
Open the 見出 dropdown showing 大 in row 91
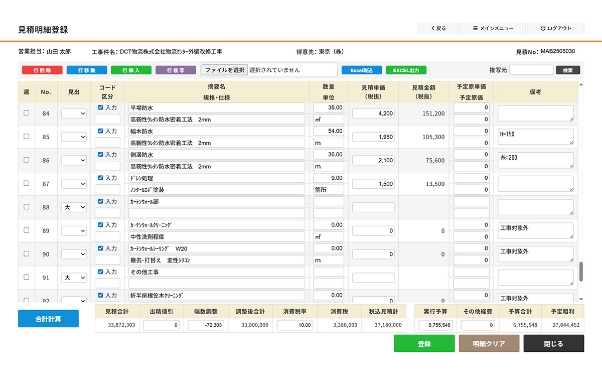click(x=74, y=277)
